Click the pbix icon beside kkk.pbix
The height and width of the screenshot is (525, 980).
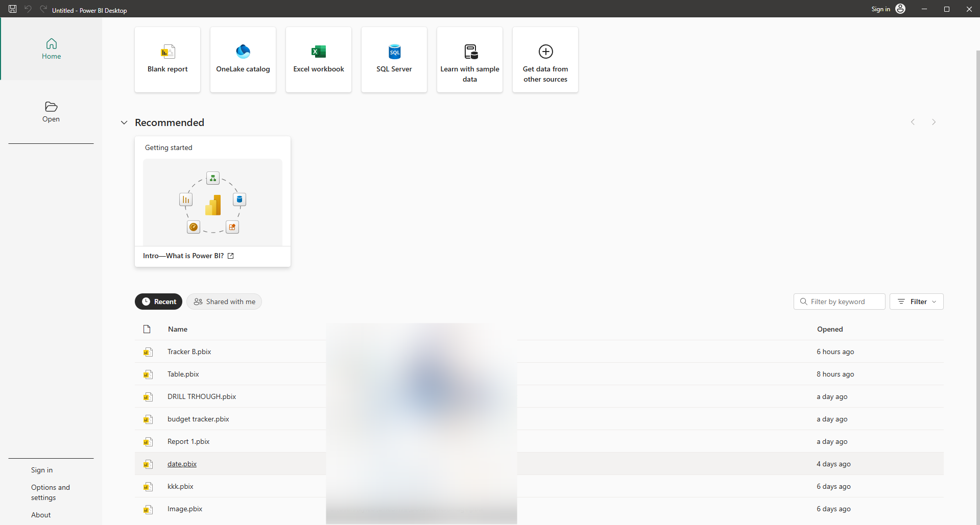(148, 486)
